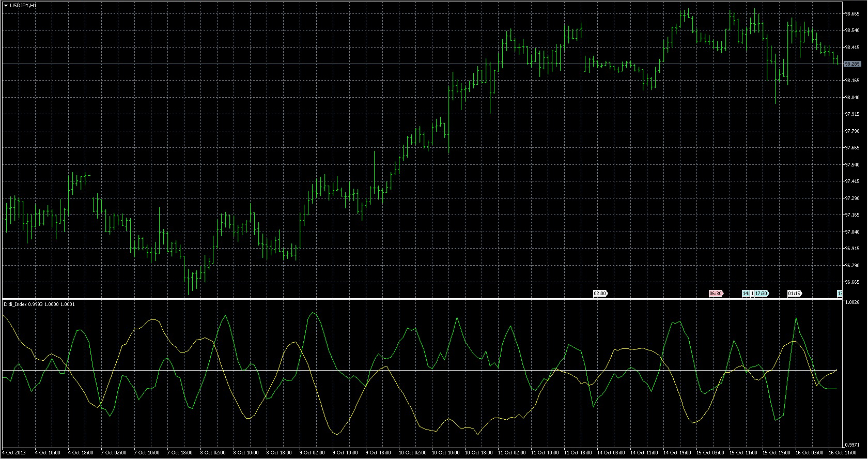This screenshot has width=868, height=459.
Task: Click the 10 Oct 18:00 time label
Action: coord(479,453)
